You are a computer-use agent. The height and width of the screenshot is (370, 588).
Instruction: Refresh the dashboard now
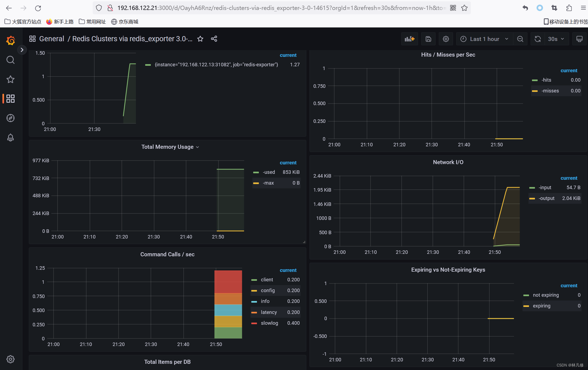pos(538,39)
